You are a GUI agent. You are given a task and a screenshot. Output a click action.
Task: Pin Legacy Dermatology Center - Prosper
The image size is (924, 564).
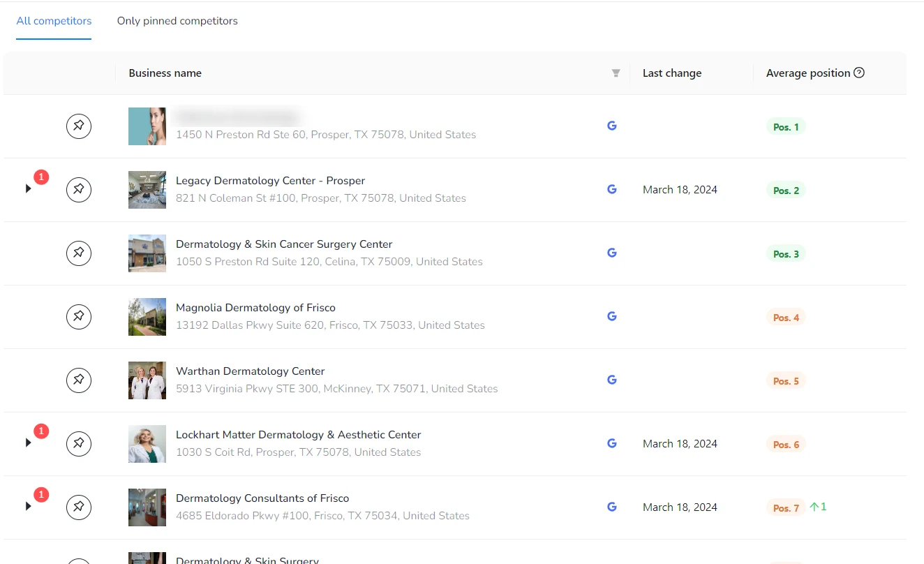pos(79,190)
